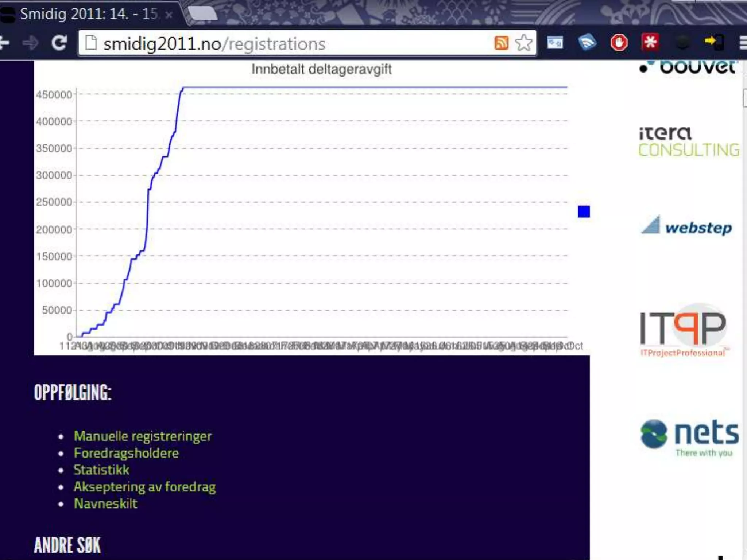The height and width of the screenshot is (560, 747).
Task: Open the Manuelle registreringer link
Action: pos(142,436)
